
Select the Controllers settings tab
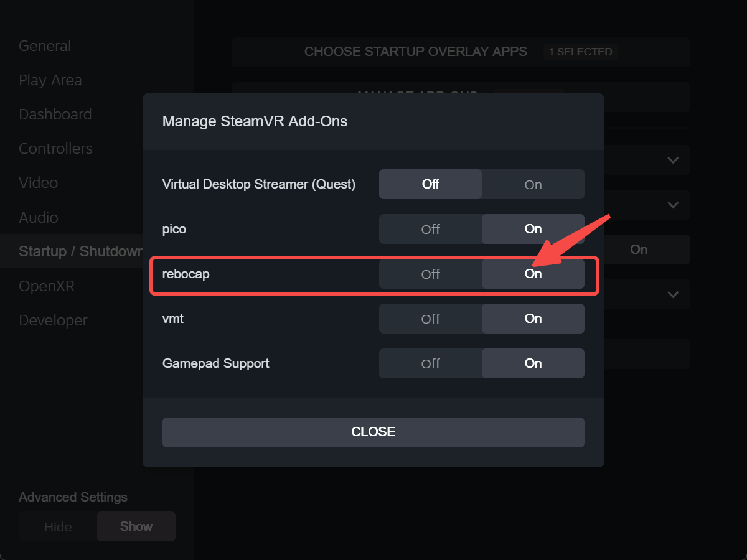pyautogui.click(x=55, y=149)
